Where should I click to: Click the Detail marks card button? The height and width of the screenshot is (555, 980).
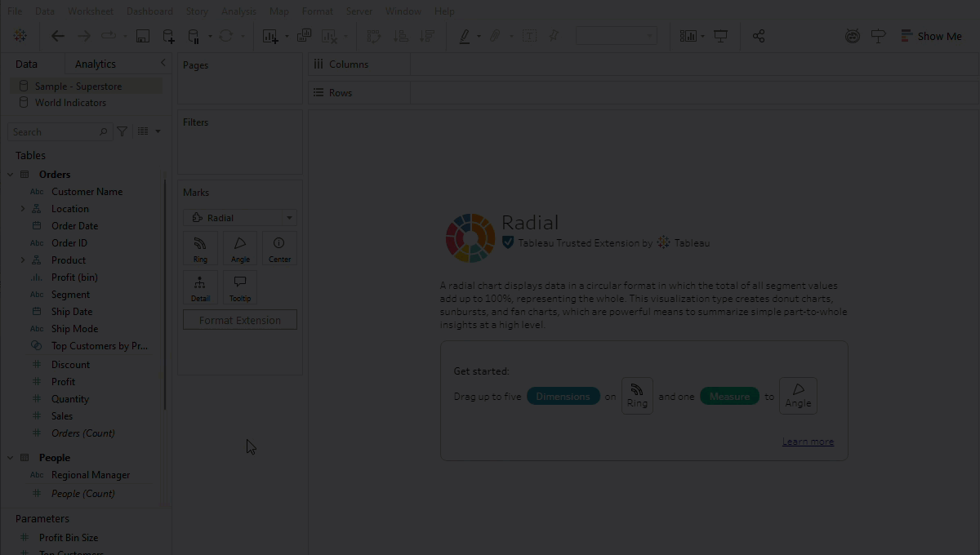200,287
